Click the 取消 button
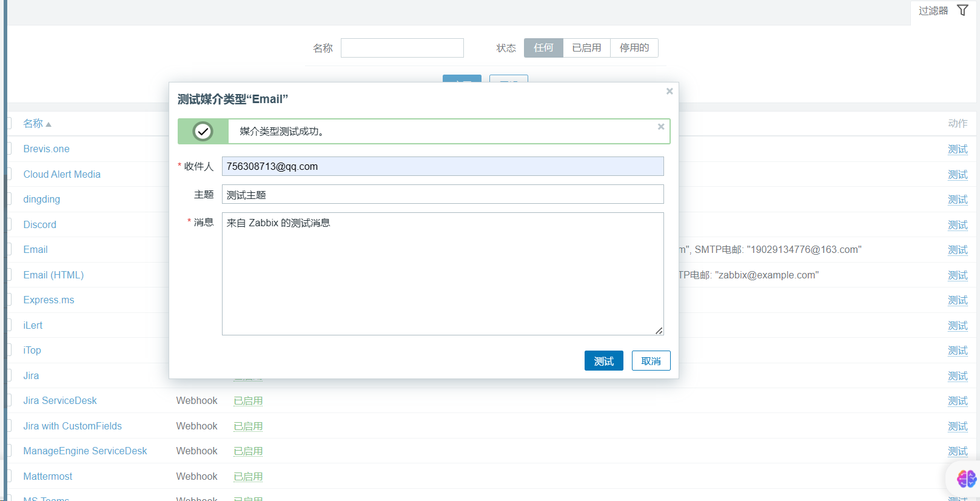Image resolution: width=980 pixels, height=501 pixels. click(651, 360)
